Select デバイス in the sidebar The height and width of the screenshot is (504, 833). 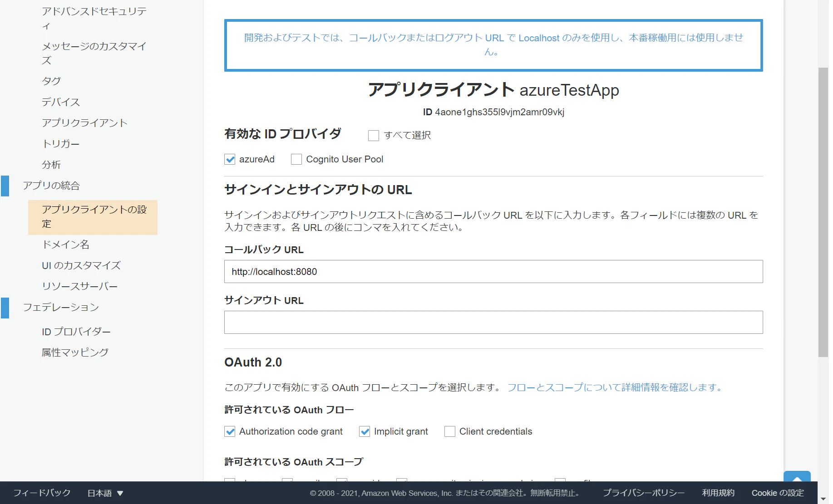click(x=61, y=102)
